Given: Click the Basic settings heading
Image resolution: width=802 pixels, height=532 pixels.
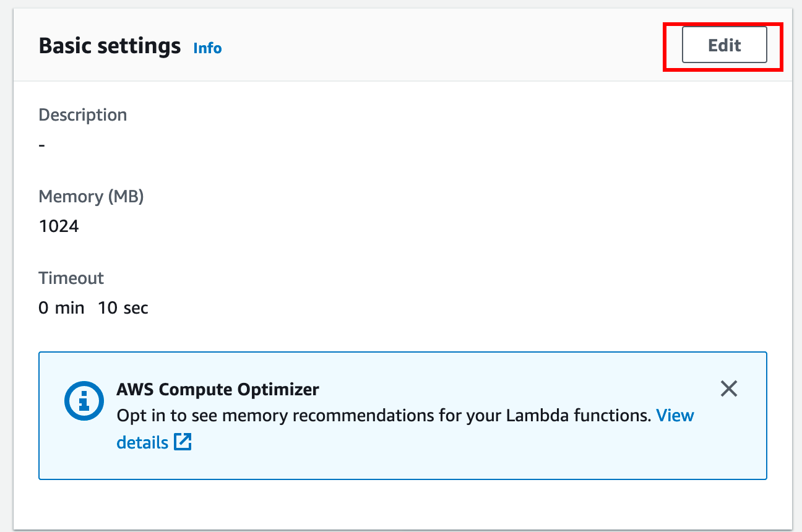Looking at the screenshot, I should coord(110,46).
